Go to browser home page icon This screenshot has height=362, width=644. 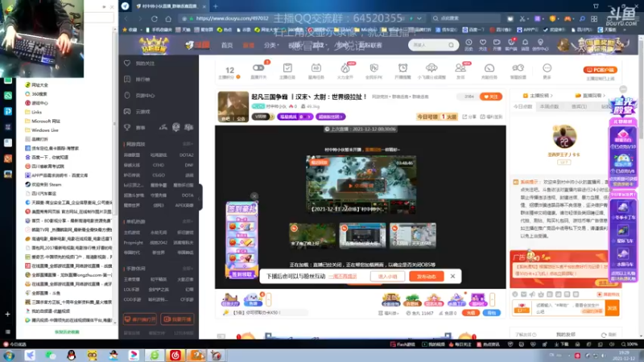pyautogui.click(x=168, y=19)
